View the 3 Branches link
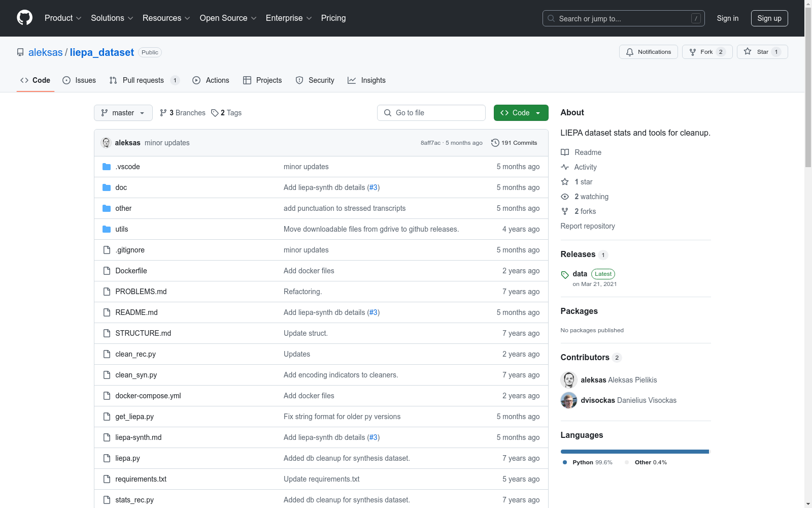 (183, 113)
